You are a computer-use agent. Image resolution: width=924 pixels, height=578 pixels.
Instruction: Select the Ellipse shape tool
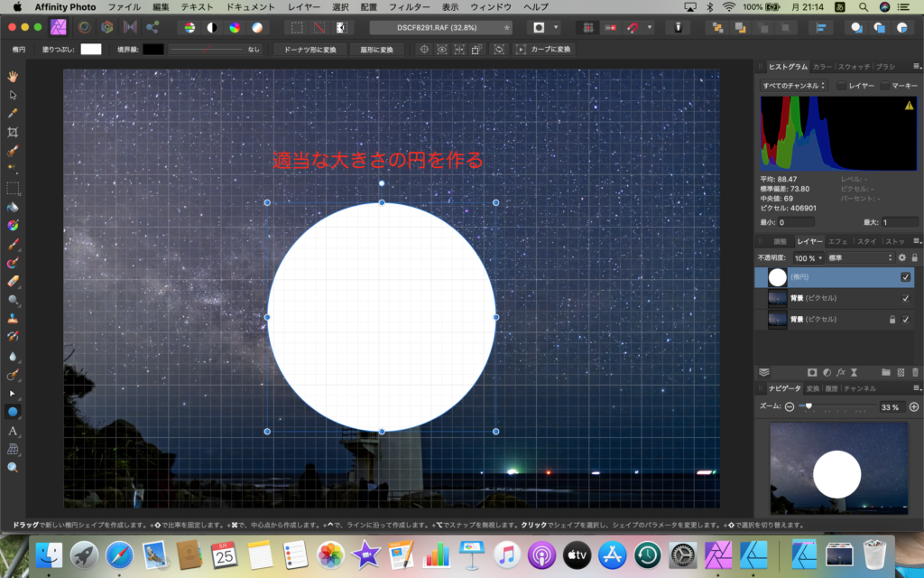[x=13, y=412]
